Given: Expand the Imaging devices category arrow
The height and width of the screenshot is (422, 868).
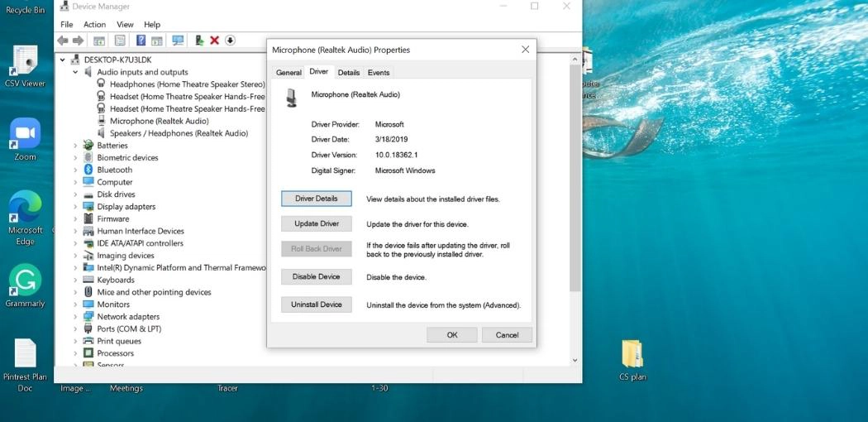Looking at the screenshot, I should pos(75,256).
